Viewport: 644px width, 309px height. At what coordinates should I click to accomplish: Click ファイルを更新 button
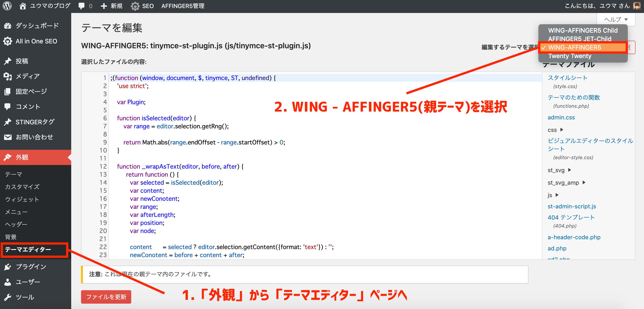tap(106, 297)
